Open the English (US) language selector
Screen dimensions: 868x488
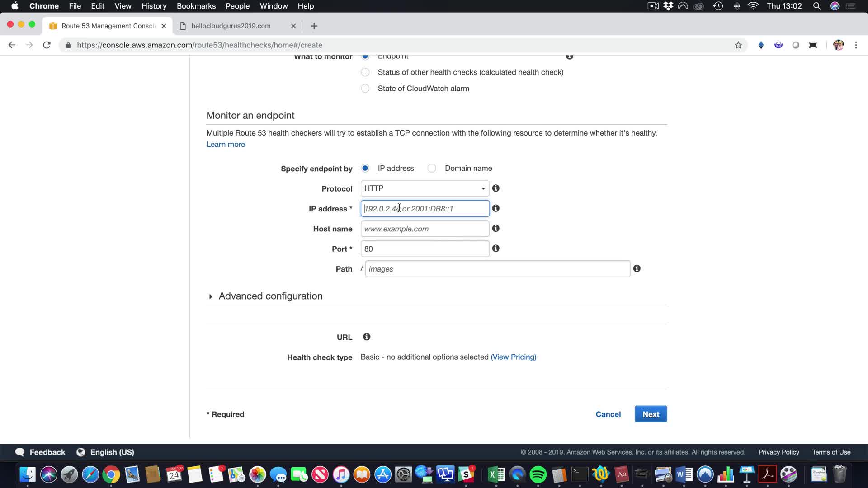pos(112,452)
